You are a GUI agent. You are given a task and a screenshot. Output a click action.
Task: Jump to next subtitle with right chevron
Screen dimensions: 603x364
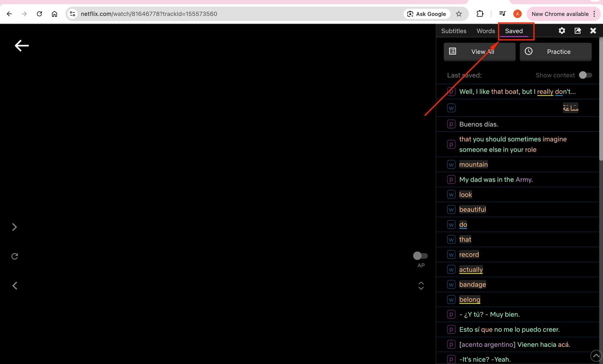[x=14, y=227]
